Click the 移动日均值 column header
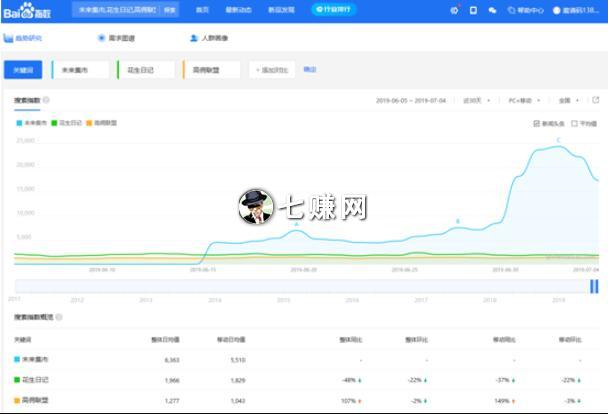The width and height of the screenshot is (608, 414). [x=231, y=340]
